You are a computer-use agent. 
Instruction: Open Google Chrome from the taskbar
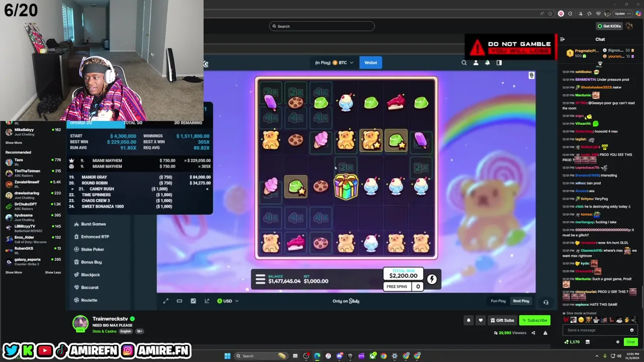(x=383, y=356)
